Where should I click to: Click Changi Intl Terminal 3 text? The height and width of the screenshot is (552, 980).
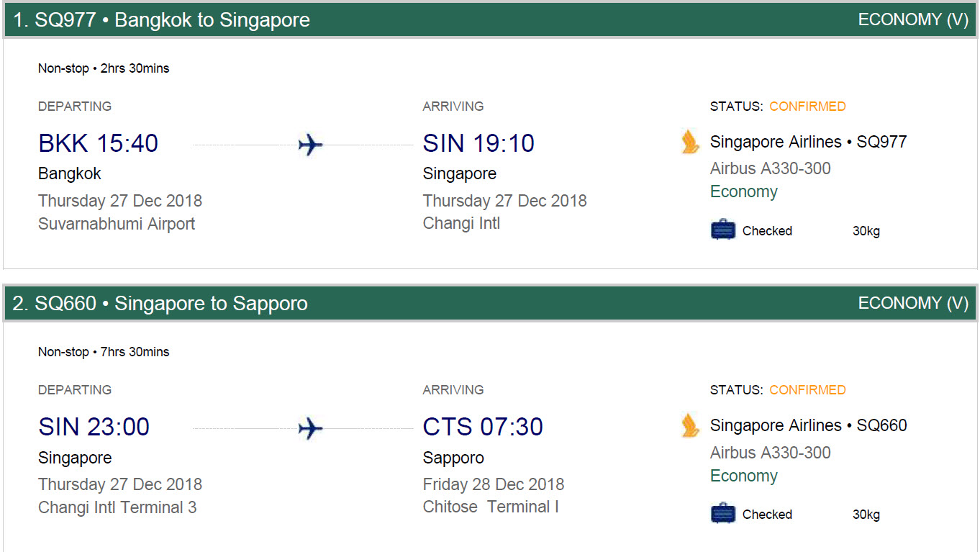117,507
